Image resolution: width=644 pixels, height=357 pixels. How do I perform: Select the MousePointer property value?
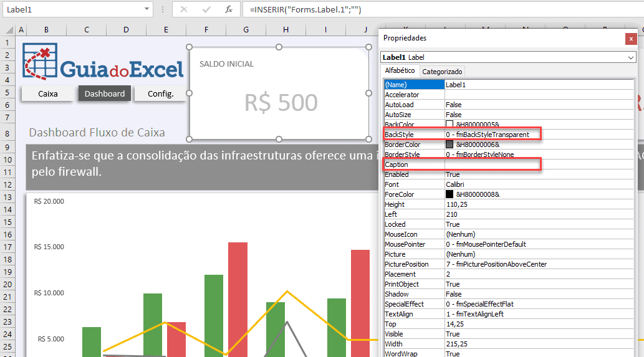[539, 244]
